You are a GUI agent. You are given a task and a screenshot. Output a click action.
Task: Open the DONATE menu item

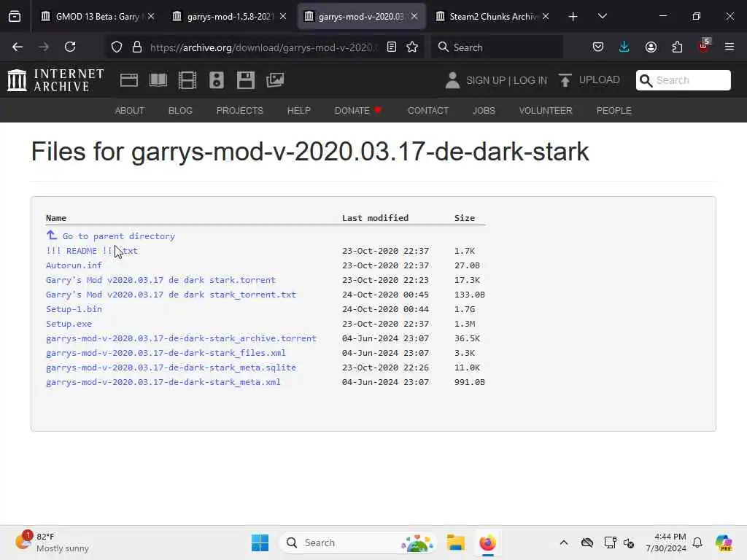[x=358, y=111]
